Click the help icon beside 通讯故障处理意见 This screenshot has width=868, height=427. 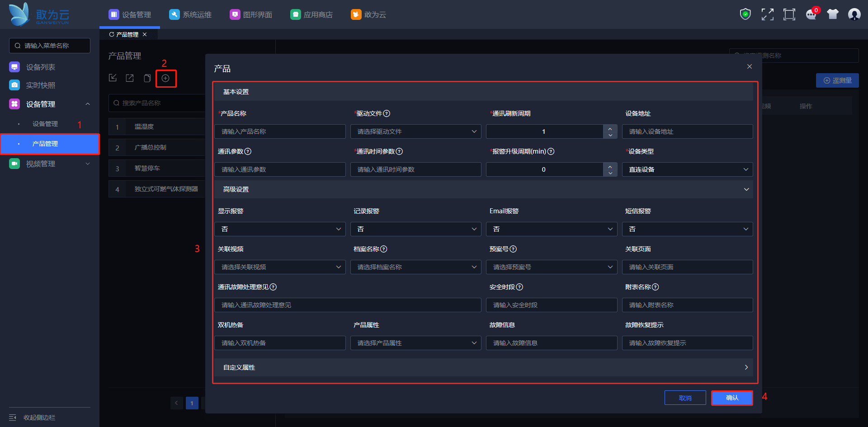tap(273, 287)
